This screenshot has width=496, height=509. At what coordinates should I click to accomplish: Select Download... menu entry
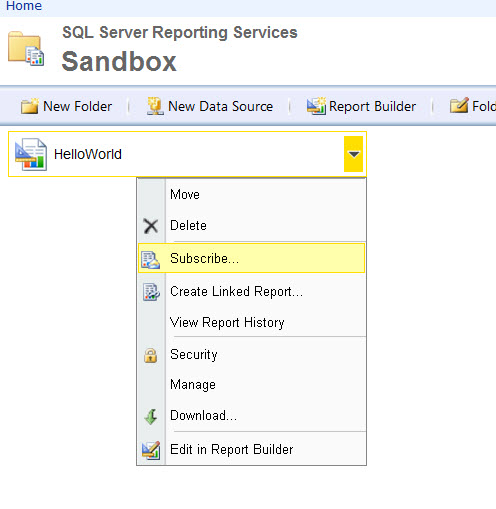tap(252, 415)
